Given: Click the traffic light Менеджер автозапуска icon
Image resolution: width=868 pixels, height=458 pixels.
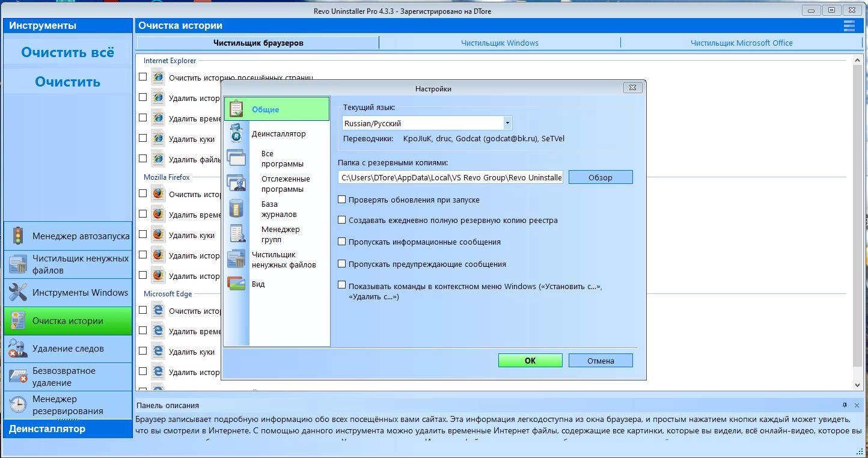Looking at the screenshot, I should pyautogui.click(x=18, y=236).
